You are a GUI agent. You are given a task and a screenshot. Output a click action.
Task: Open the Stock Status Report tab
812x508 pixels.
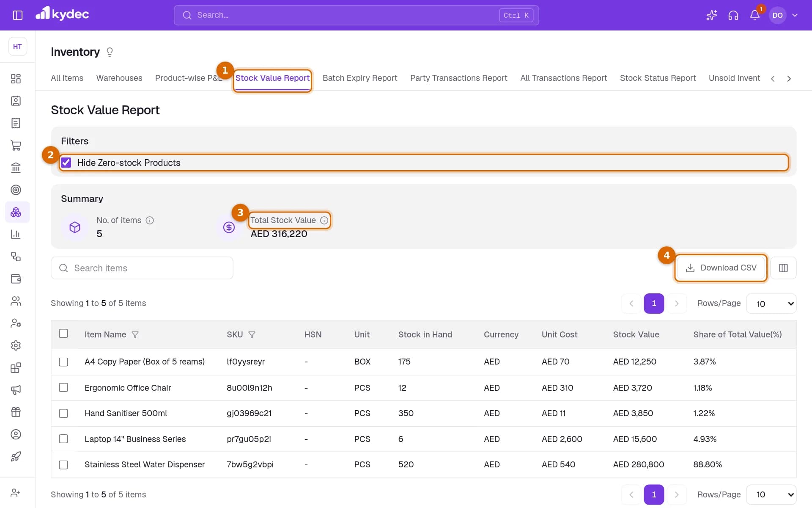(x=658, y=78)
